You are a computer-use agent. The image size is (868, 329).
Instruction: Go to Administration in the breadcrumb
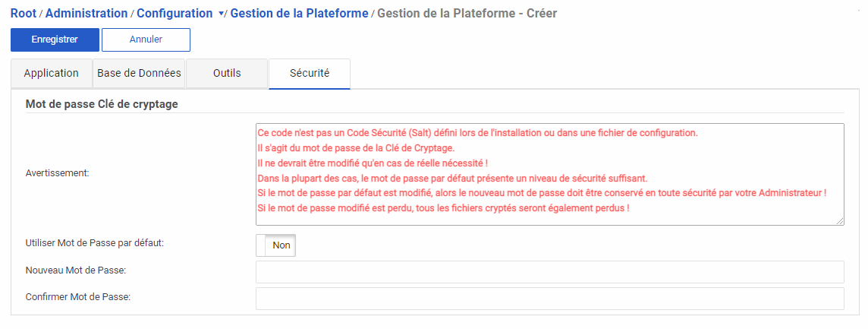point(86,14)
